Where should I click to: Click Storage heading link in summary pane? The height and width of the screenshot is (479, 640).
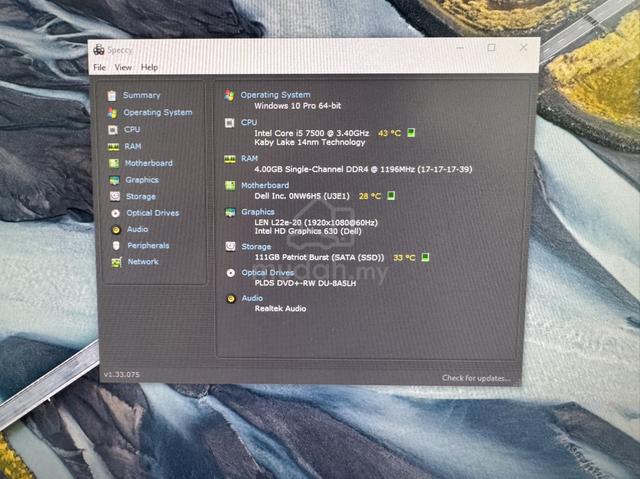[x=256, y=247]
